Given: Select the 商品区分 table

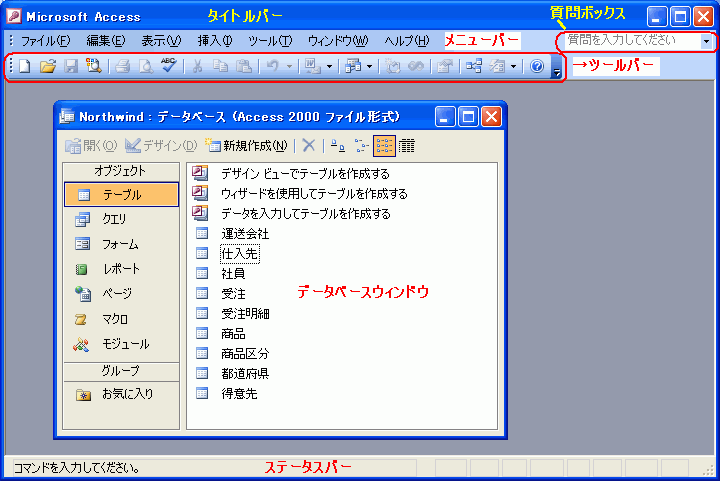Looking at the screenshot, I should (x=245, y=353).
